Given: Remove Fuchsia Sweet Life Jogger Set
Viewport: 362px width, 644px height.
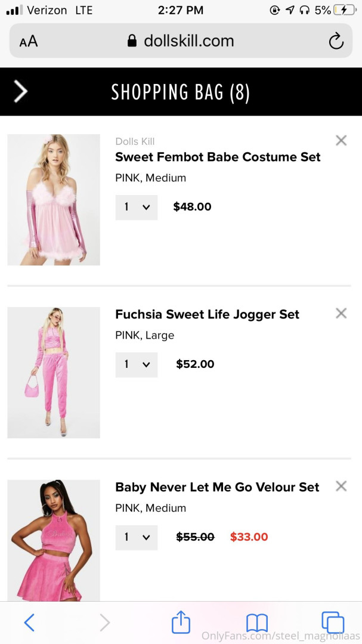Looking at the screenshot, I should pos(341,313).
